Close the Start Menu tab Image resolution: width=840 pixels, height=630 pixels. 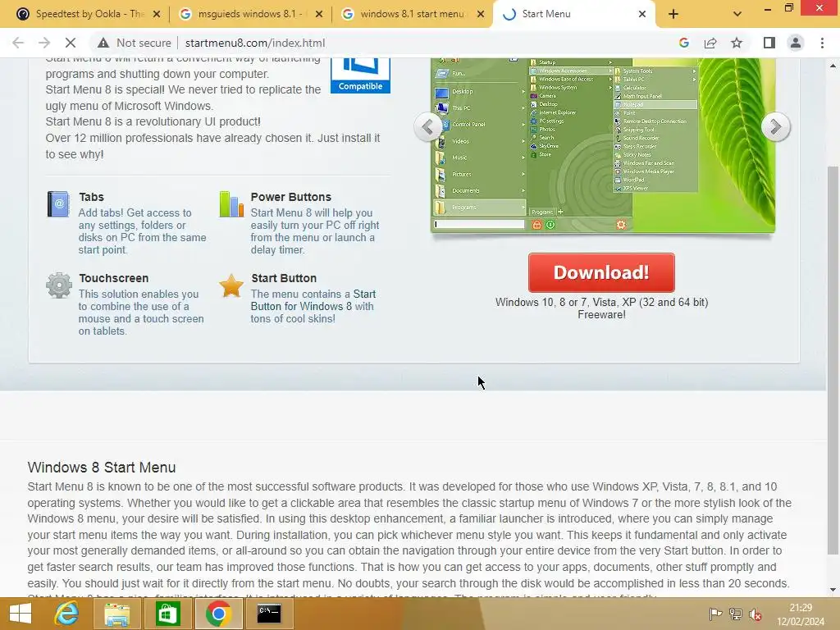tap(642, 15)
